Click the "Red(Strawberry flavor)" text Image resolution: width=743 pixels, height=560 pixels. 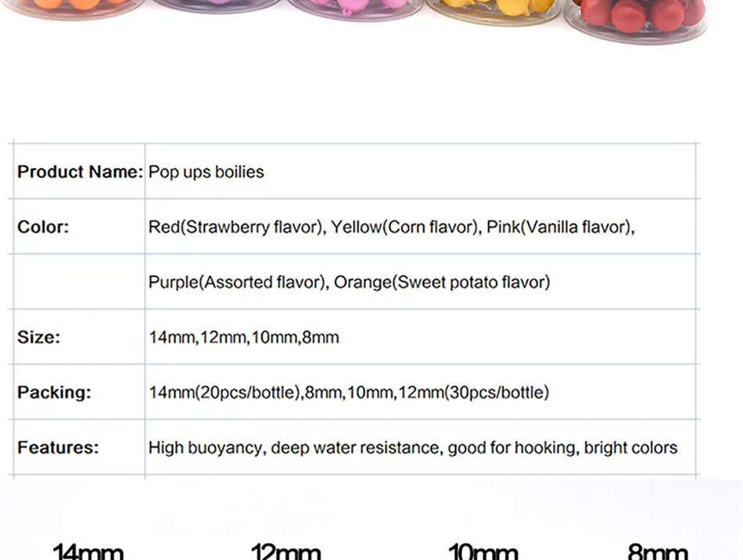[x=235, y=228]
